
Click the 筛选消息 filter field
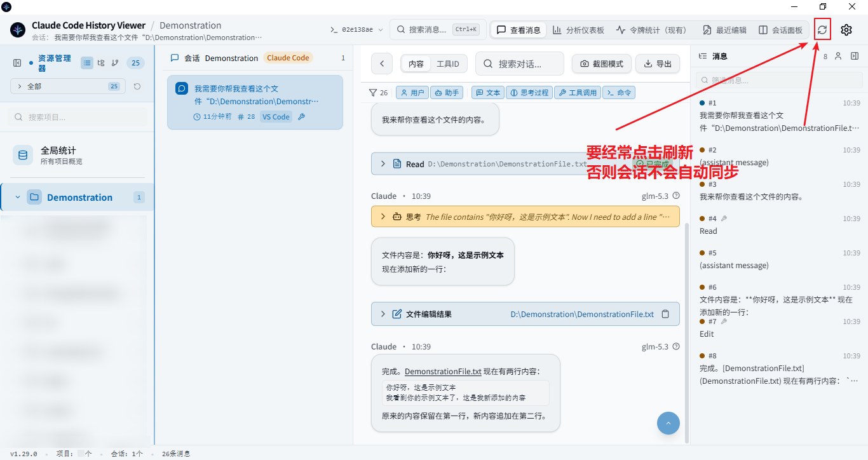[778, 81]
